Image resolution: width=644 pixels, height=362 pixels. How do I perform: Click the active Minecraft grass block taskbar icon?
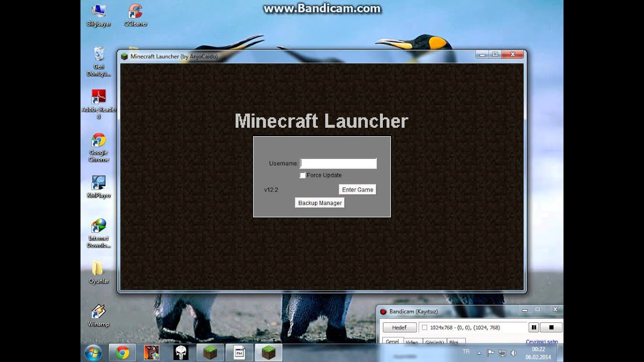pyautogui.click(x=268, y=352)
